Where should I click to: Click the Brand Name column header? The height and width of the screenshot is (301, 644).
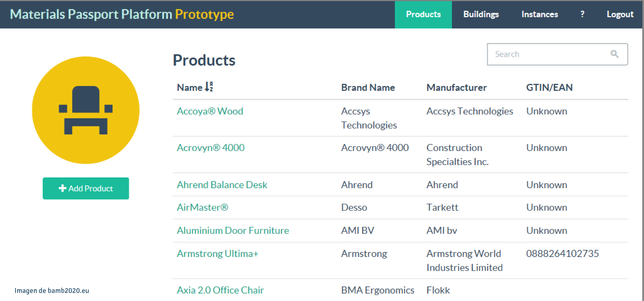(368, 87)
